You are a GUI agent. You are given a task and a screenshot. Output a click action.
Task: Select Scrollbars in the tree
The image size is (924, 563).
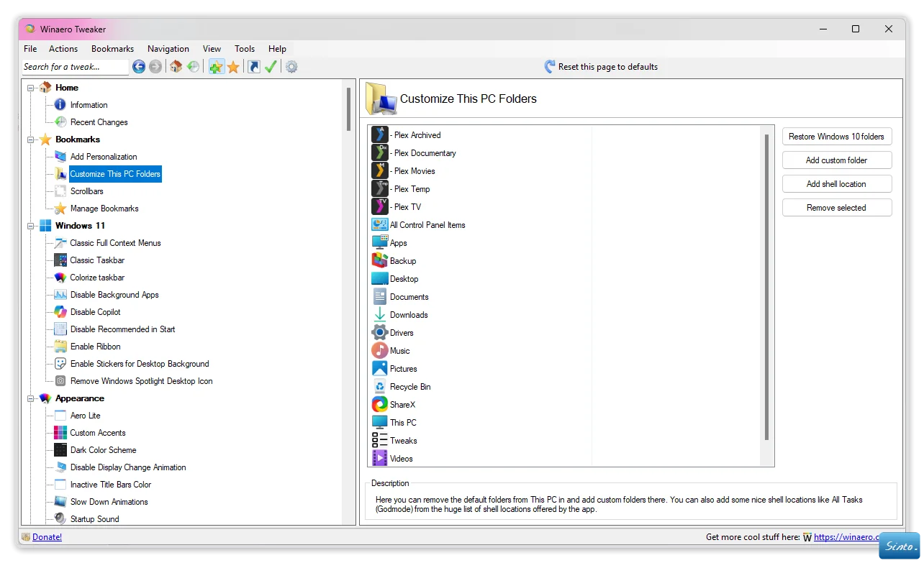87,191
